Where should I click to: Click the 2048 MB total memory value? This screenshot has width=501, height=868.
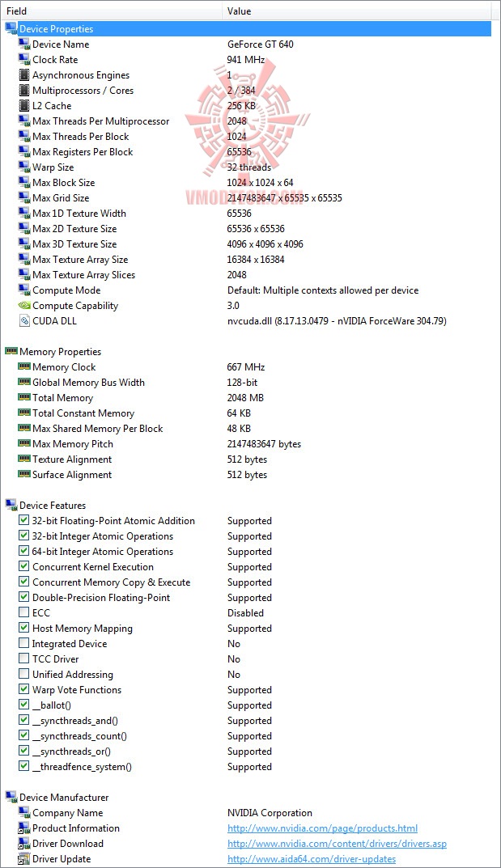pyautogui.click(x=245, y=397)
